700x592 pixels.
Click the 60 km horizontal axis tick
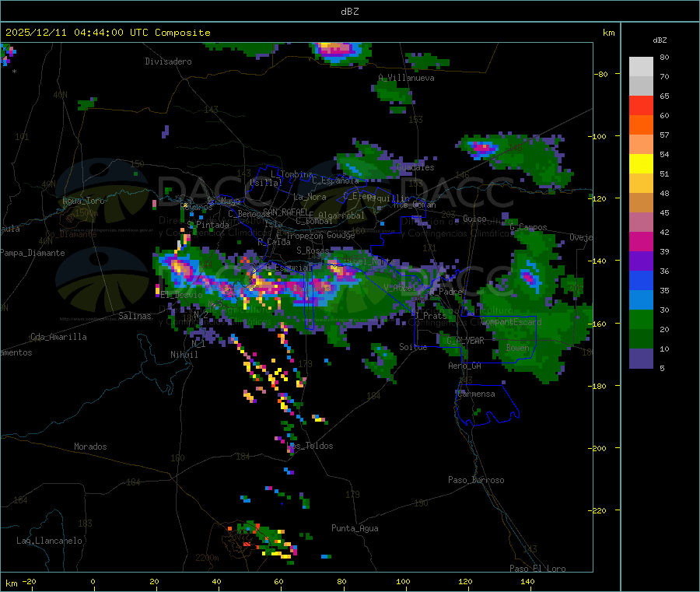coord(278,581)
